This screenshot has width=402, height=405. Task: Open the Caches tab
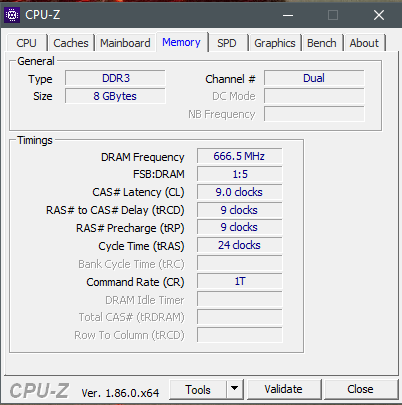tap(71, 43)
